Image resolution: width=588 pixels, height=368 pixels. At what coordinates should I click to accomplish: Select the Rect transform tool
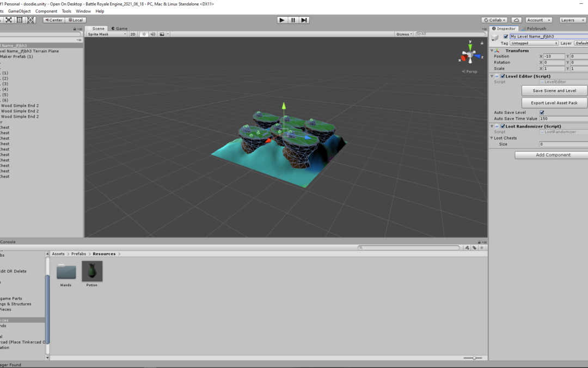click(20, 20)
